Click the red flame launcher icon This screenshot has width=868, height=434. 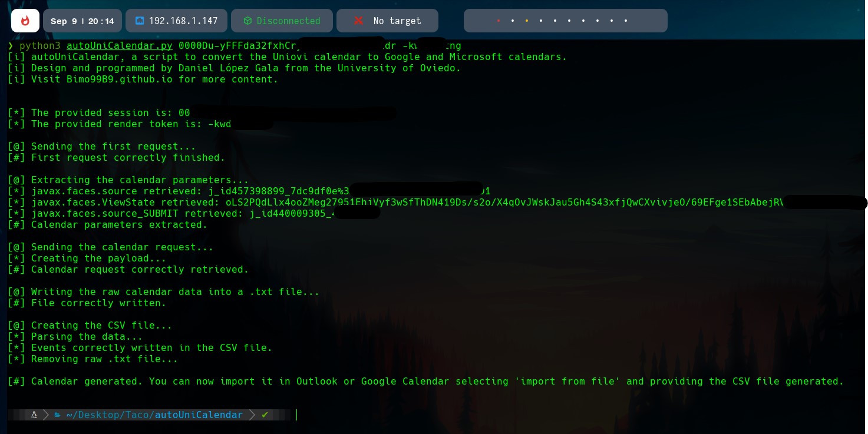[x=25, y=21]
